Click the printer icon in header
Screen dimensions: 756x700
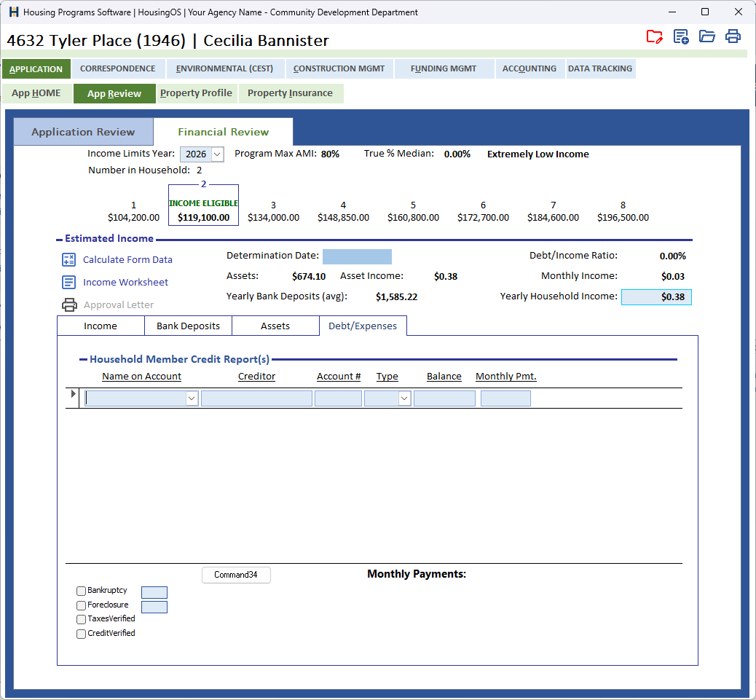click(733, 36)
